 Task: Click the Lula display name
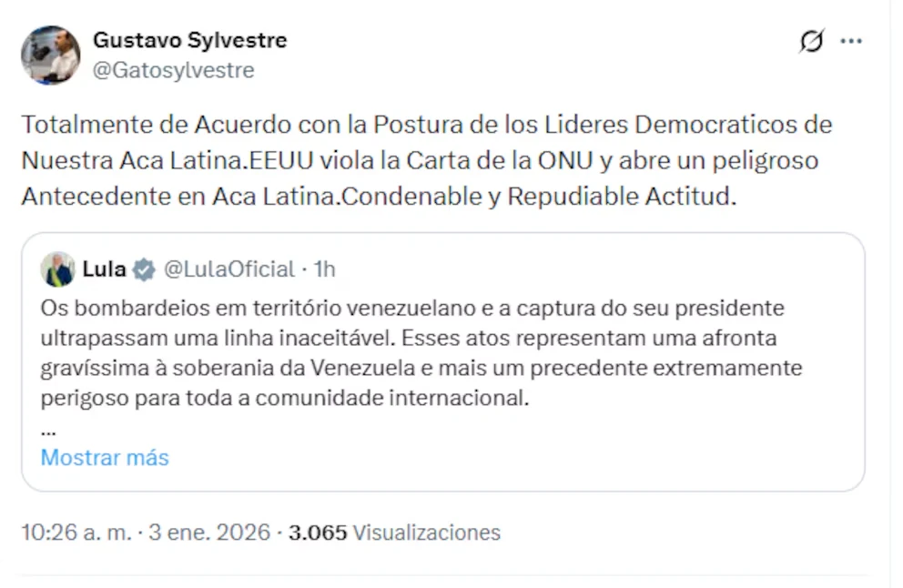(x=104, y=269)
